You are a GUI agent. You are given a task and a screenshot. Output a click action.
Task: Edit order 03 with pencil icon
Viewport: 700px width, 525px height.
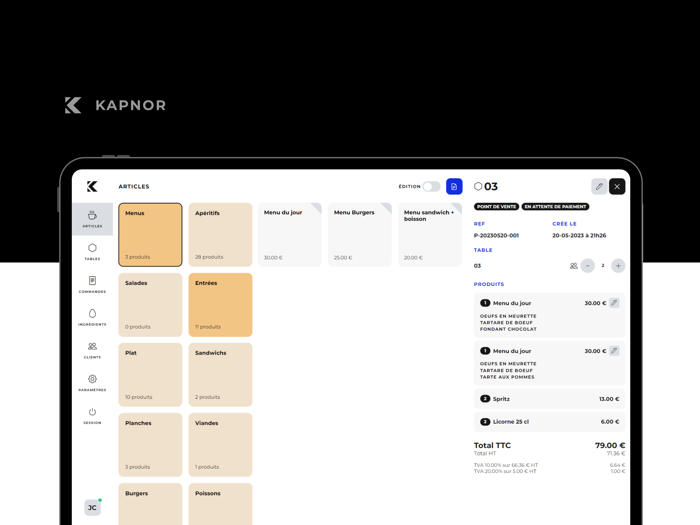(599, 186)
